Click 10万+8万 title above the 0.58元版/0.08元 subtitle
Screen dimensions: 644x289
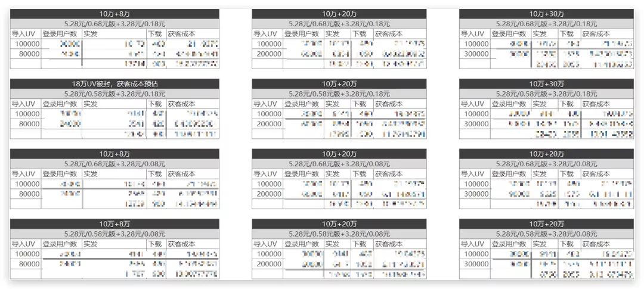tap(114, 223)
